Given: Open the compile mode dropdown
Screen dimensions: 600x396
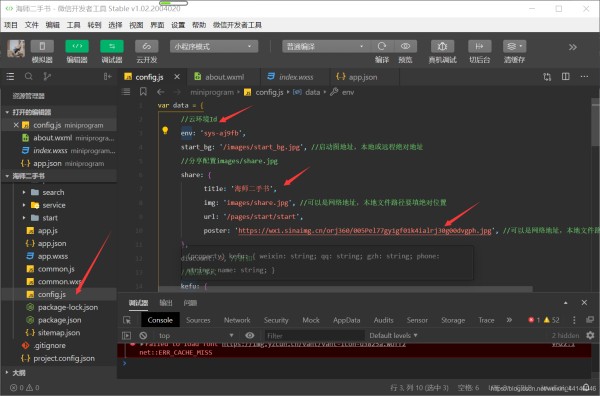Looking at the screenshot, I should 325,46.
